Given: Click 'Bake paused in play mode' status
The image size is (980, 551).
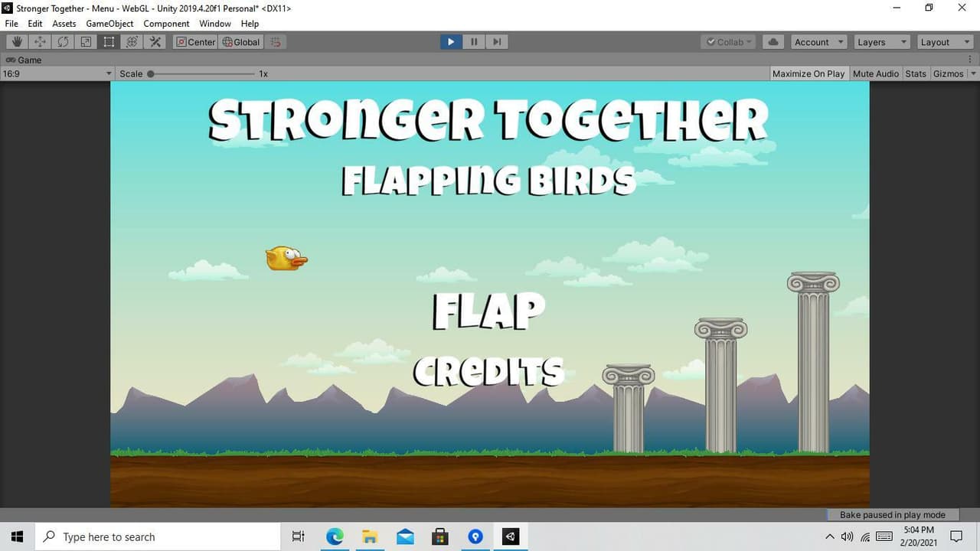Looking at the screenshot, I should pyautogui.click(x=892, y=515).
